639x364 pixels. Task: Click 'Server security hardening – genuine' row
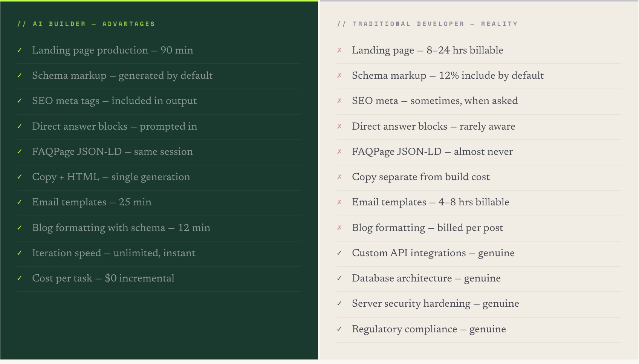(435, 304)
